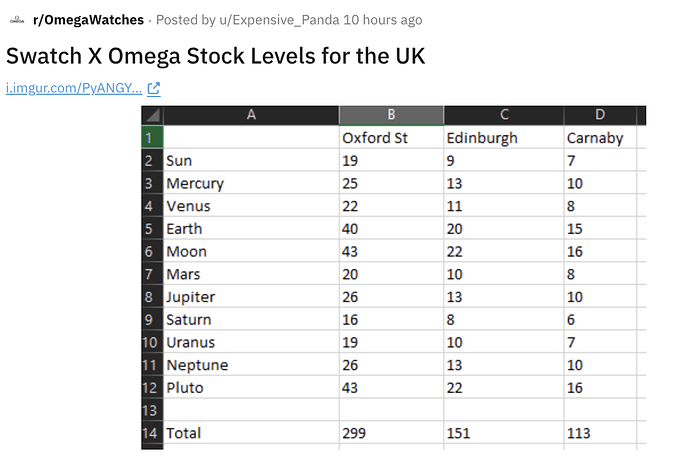Viewport: 690px width, 460px height.
Task: Click the Oxford St total 299
Action: (x=391, y=433)
